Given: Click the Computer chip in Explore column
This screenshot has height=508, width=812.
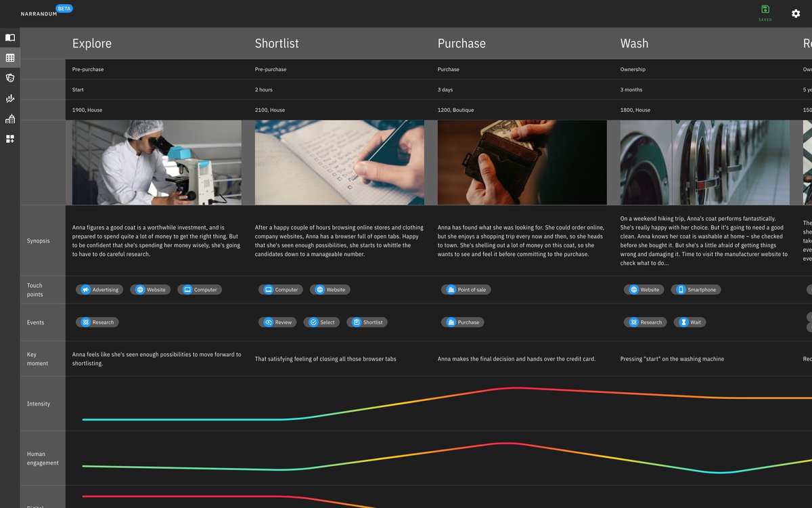Looking at the screenshot, I should [x=200, y=289].
